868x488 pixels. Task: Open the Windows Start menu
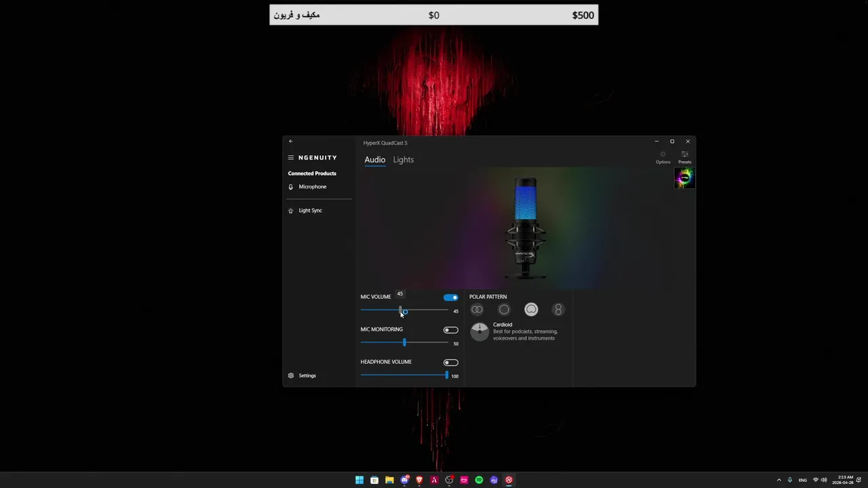click(359, 480)
